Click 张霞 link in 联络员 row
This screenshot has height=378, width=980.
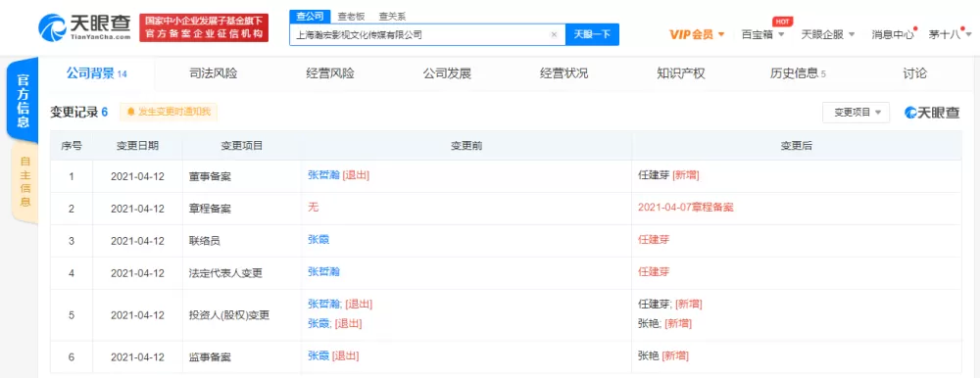(x=318, y=239)
